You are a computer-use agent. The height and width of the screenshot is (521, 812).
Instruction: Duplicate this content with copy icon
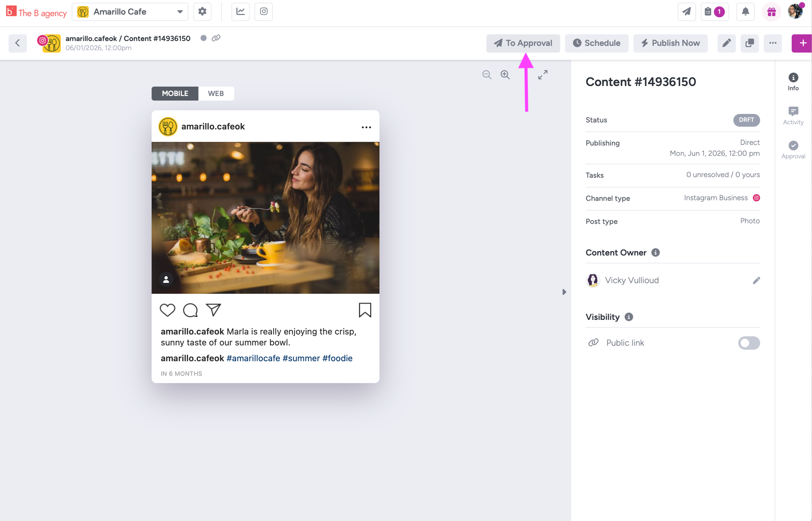coord(749,43)
